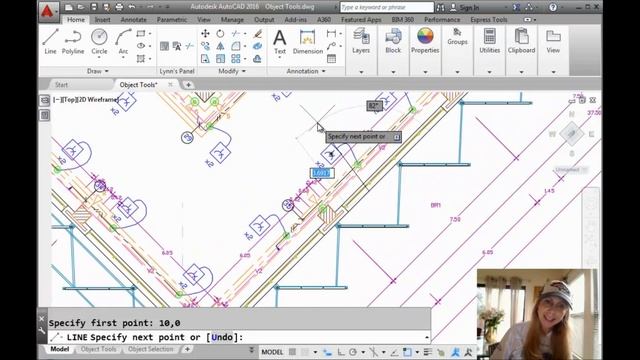Click the Linear dimension icon

click(331, 33)
